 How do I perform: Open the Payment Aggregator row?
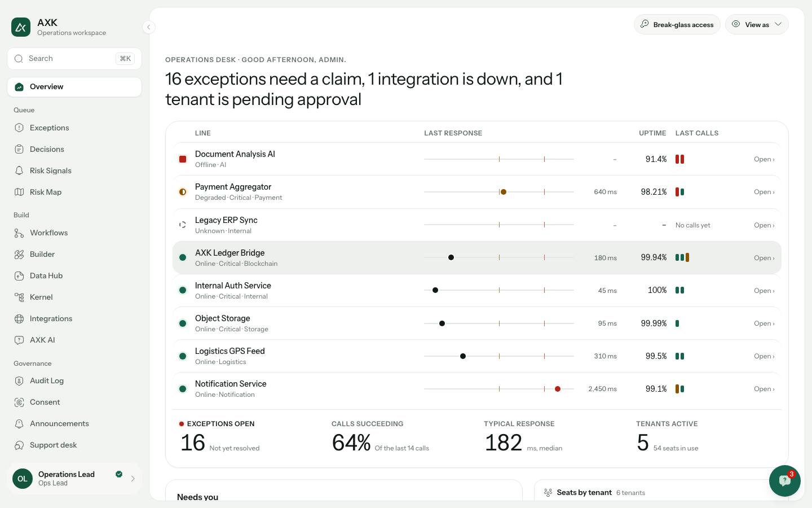(x=476, y=192)
